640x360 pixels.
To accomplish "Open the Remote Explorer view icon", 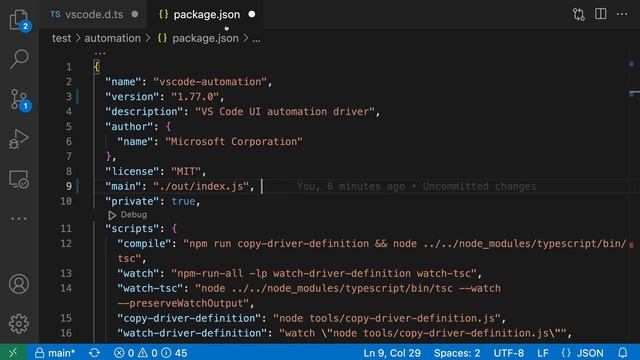I will (19, 179).
